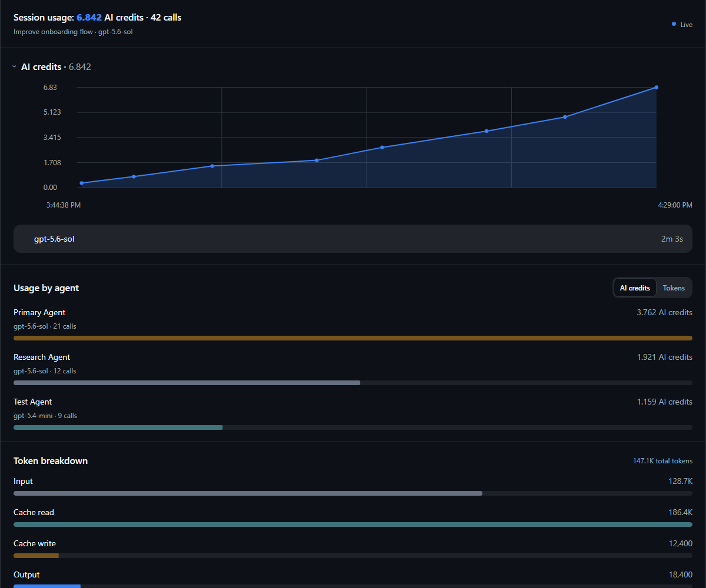The image size is (706, 588).
Task: Click the "Input" label in Token breakdown
Action: coord(23,481)
